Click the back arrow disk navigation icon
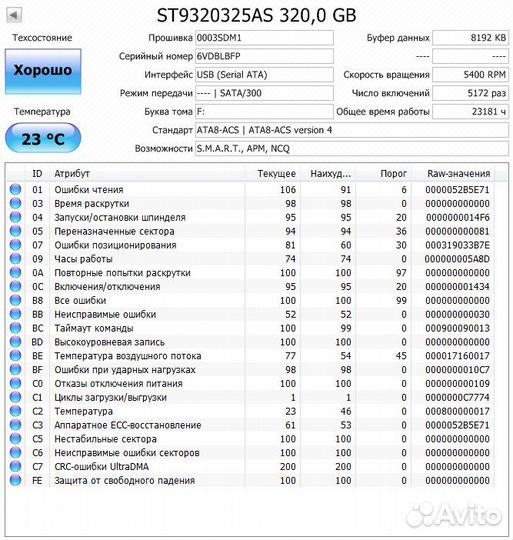This screenshot has height=540, width=513. (x=14, y=15)
